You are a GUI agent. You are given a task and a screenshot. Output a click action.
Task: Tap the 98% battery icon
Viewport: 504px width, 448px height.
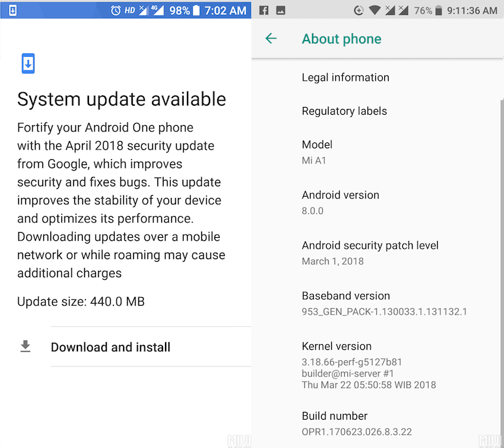pyautogui.click(x=196, y=10)
